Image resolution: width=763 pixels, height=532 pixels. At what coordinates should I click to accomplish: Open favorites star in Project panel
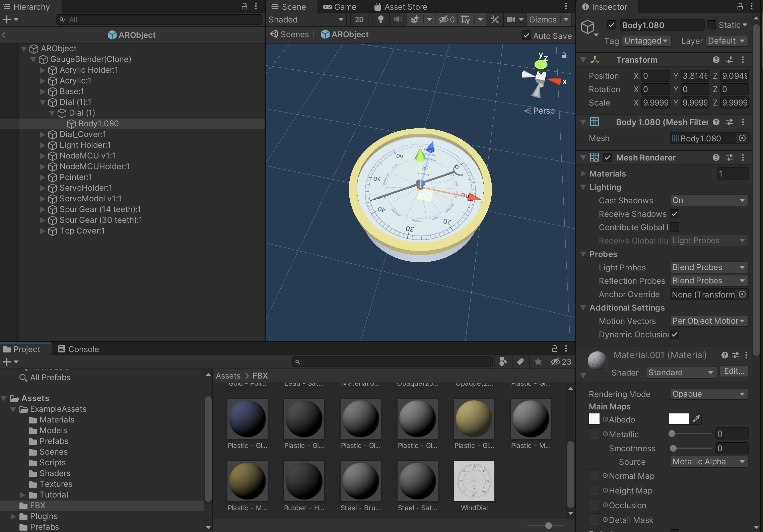pyautogui.click(x=538, y=361)
